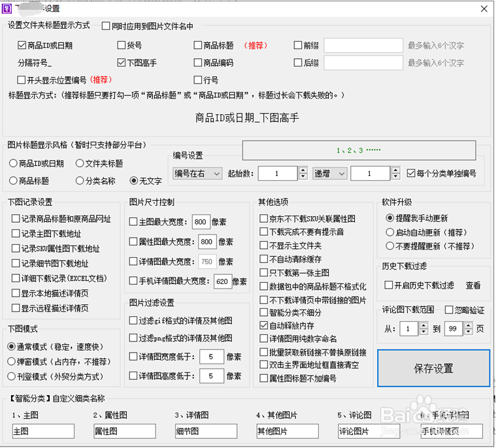Choose 商品标题 image title style radio
The image size is (496, 448).
click(x=13, y=181)
